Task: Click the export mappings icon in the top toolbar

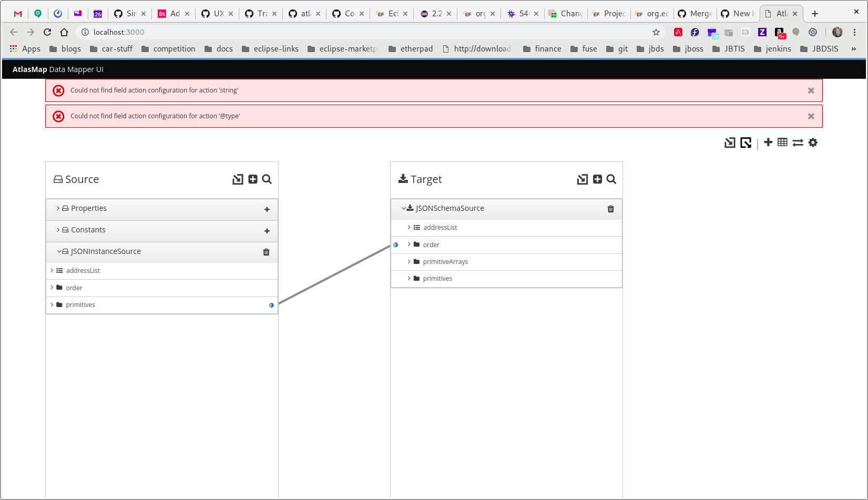Action: [746, 142]
